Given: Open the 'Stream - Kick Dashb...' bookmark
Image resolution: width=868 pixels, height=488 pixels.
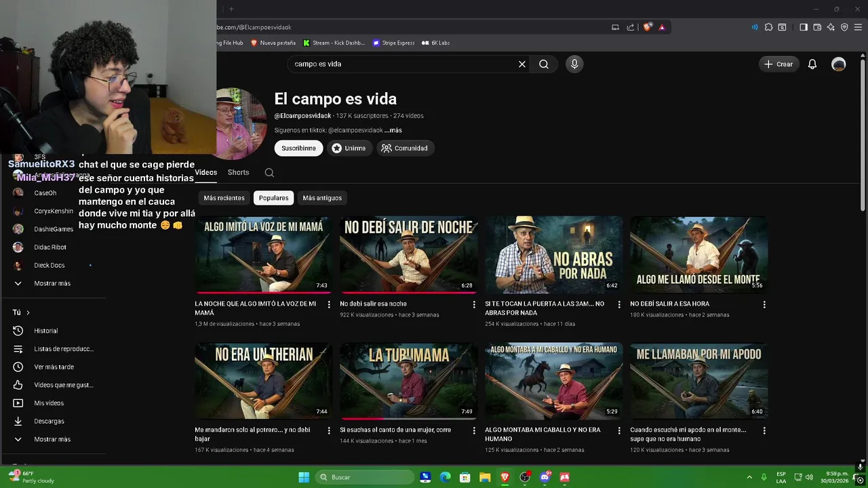Looking at the screenshot, I should [x=334, y=43].
